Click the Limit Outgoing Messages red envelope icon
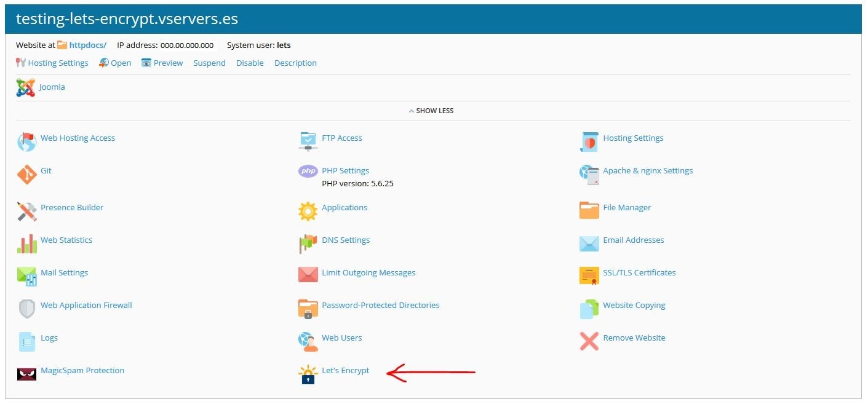Viewport: 868px width, 407px height. (x=308, y=275)
